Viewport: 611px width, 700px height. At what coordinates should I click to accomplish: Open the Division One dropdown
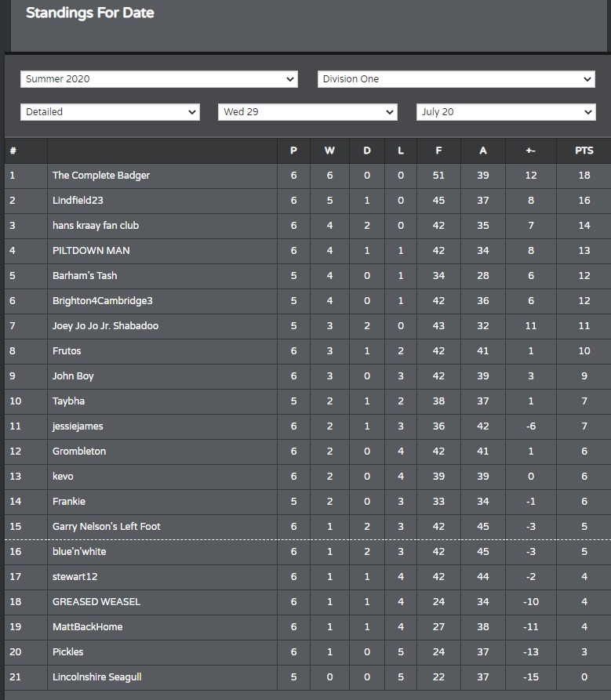(x=456, y=79)
